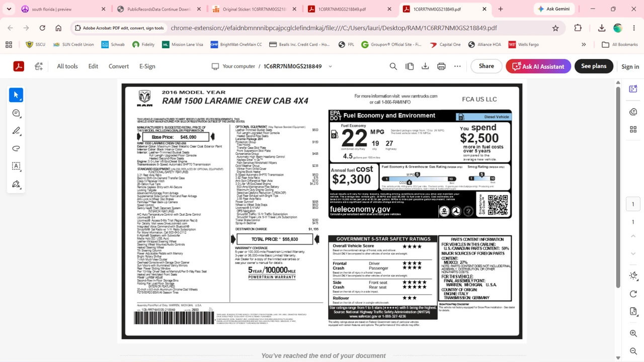Screen dimensions: 644x362
Task: Click the RAM window sticker PDF page
Action: (322, 211)
